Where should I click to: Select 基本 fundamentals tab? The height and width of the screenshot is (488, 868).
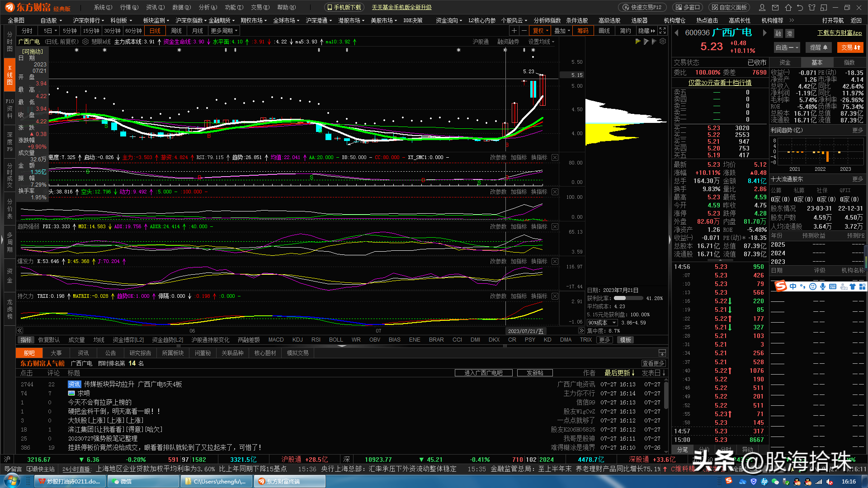coord(816,62)
